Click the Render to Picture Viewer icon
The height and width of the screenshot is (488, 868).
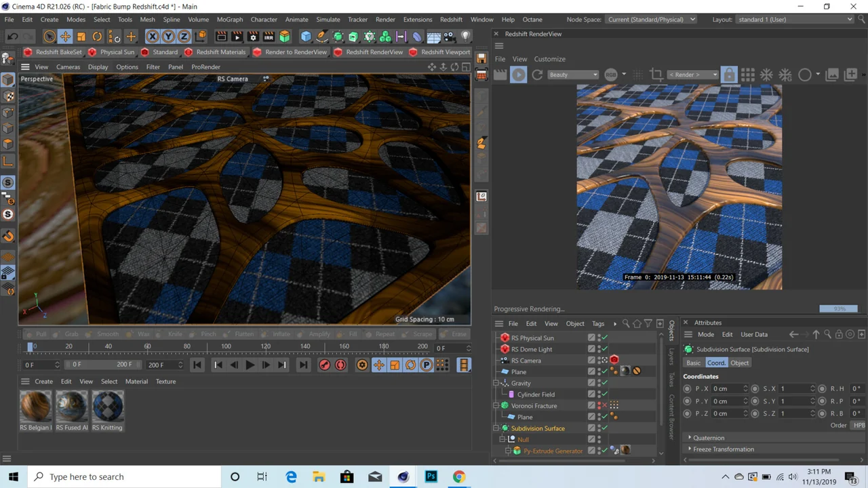(237, 37)
